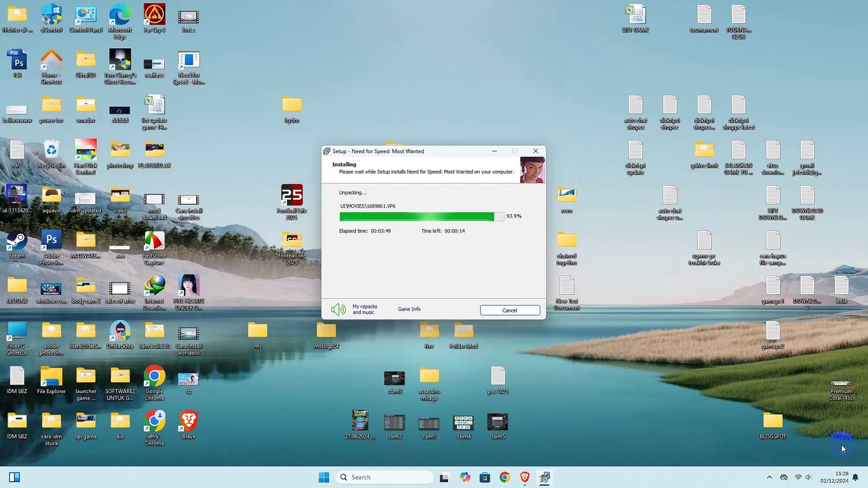868x488 pixels.
Task: Open the Recycle Bin
Action: (52, 155)
